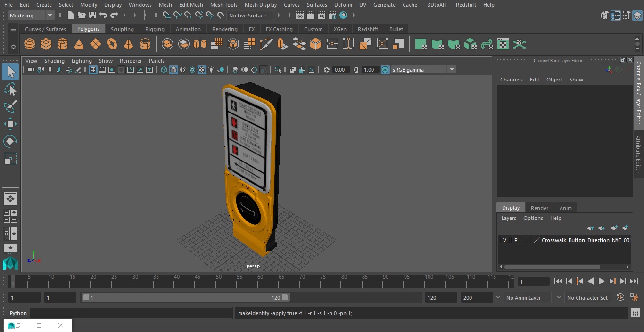
Task: Open the script editor icon
Action: 635,313
